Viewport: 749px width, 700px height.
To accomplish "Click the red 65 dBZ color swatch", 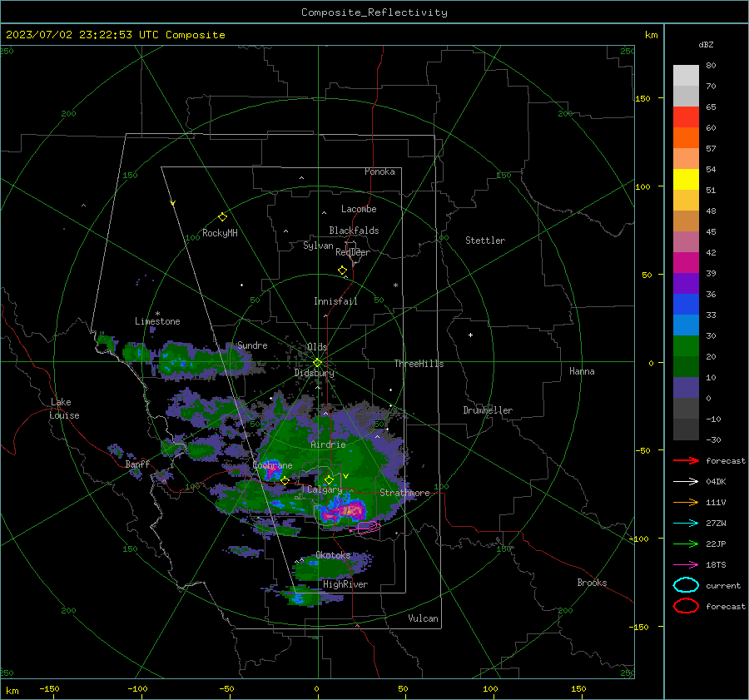I will point(686,117).
